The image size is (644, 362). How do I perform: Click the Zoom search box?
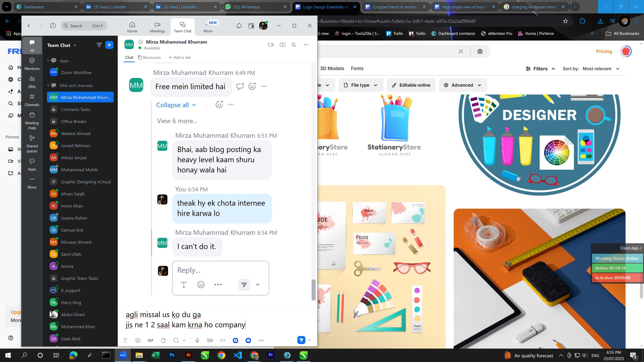(84, 26)
